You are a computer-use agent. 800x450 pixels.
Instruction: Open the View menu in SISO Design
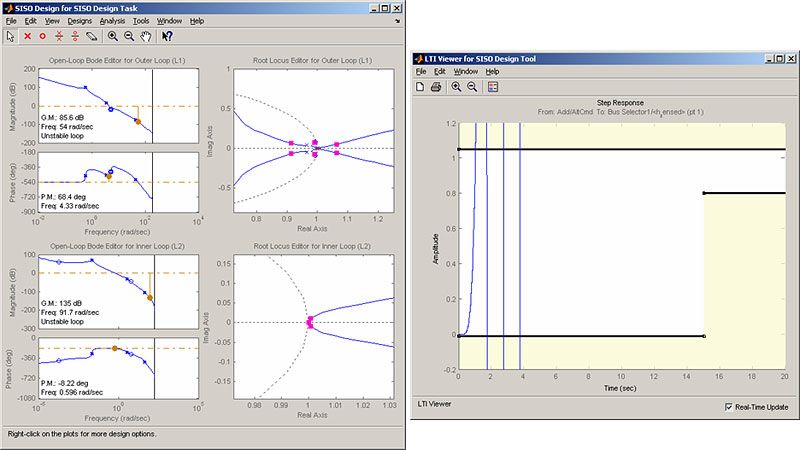[x=52, y=21]
